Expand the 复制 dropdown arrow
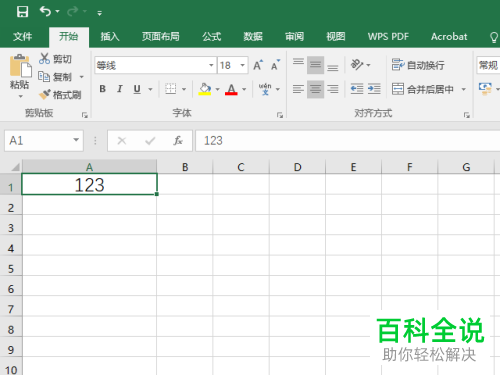This screenshot has height=375, width=500. click(x=82, y=77)
